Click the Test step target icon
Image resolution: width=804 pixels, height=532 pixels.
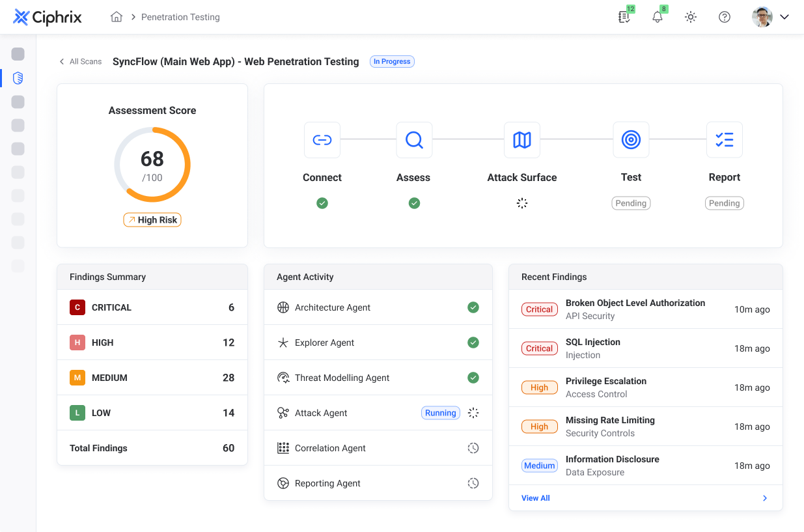coord(631,139)
